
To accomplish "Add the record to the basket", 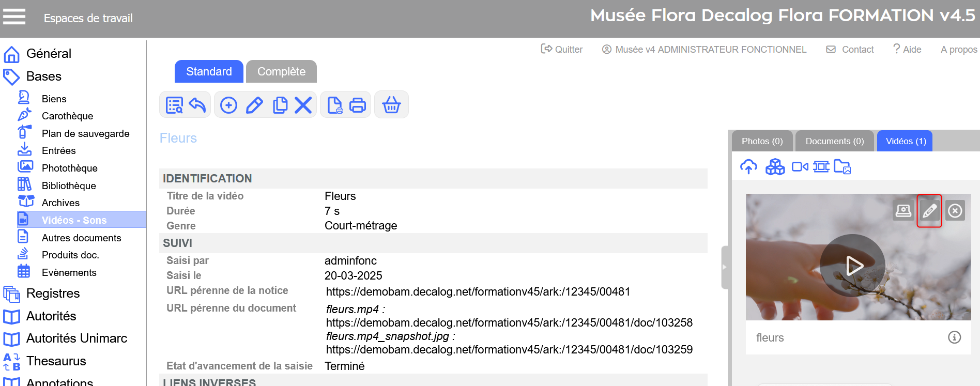I will click(x=391, y=105).
